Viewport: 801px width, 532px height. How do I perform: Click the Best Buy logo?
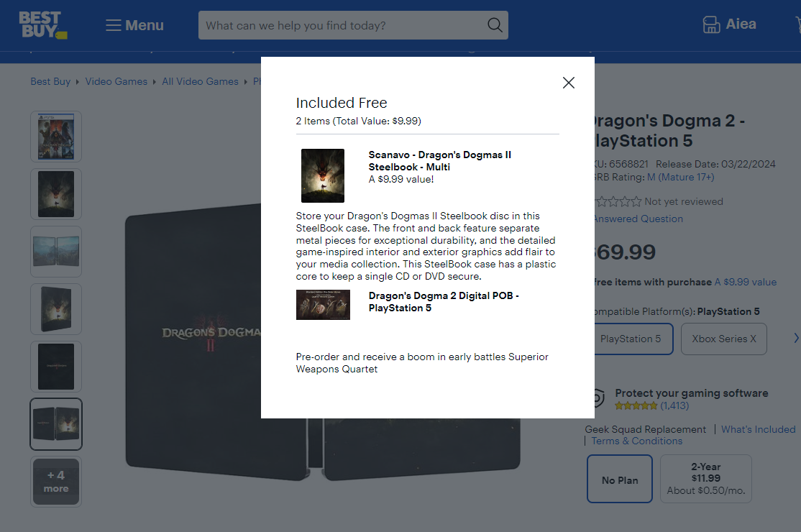[42, 24]
